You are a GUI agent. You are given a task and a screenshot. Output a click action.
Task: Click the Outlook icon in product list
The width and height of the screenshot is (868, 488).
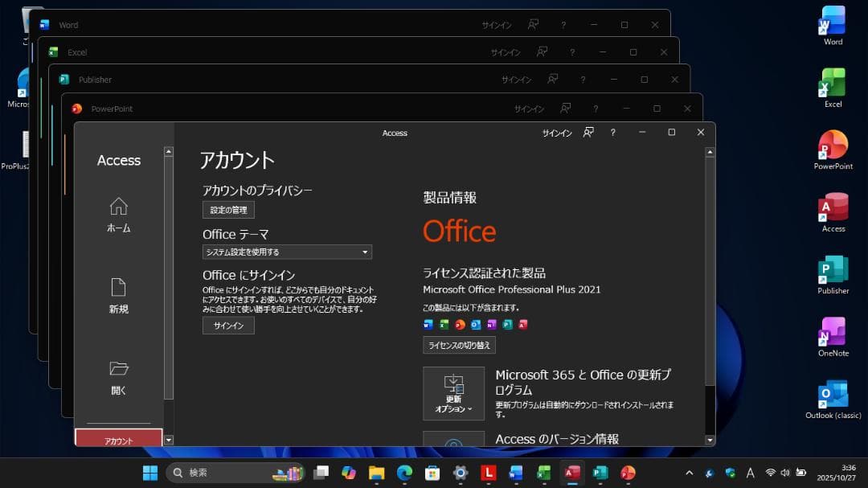[x=476, y=325]
